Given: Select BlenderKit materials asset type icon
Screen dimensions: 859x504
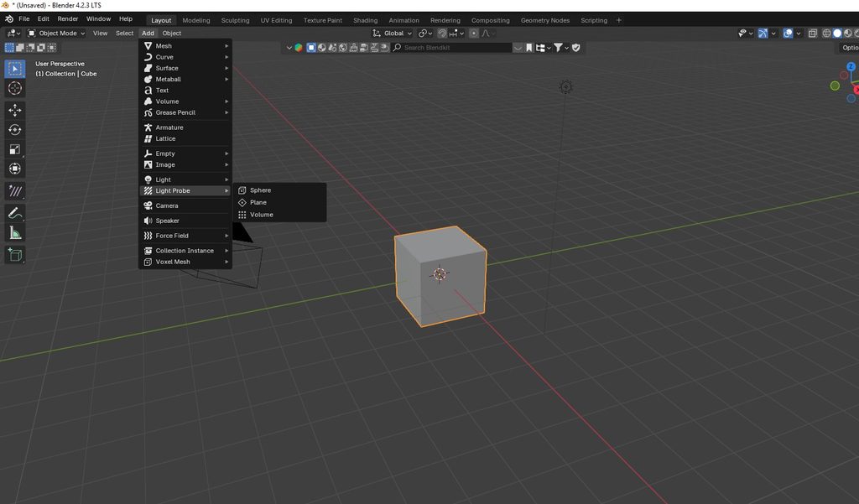Looking at the screenshot, I should (321, 48).
